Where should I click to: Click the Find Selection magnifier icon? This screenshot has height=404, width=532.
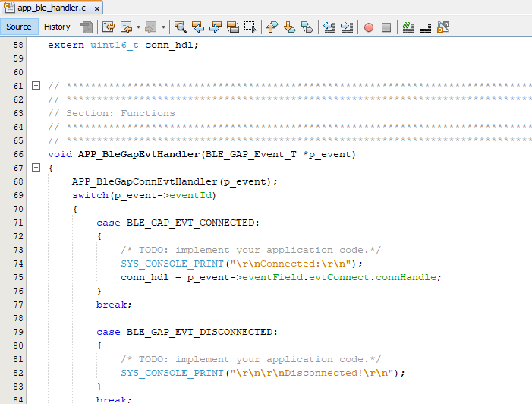click(181, 27)
